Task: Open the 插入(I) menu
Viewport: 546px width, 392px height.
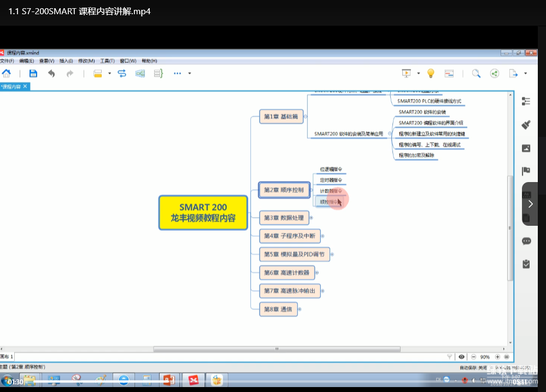Action: click(66, 61)
